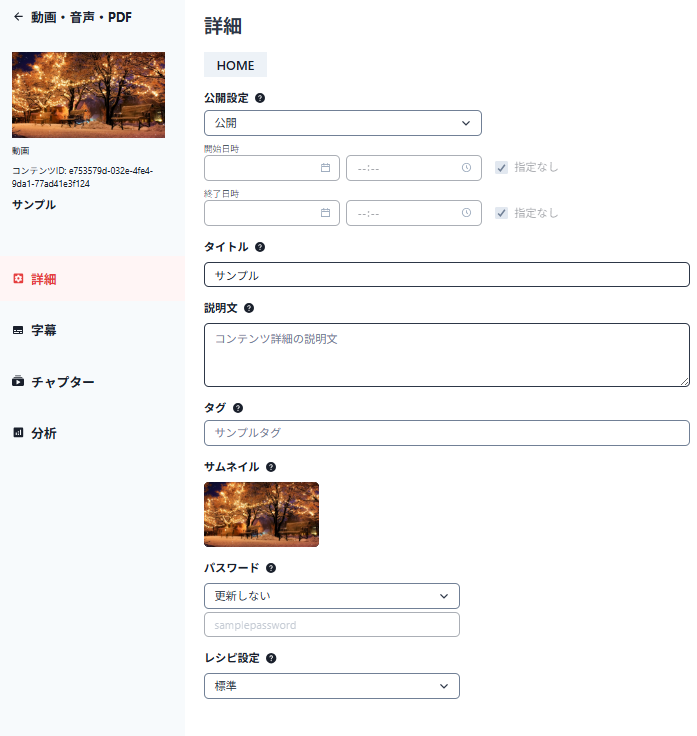Click the help icon next to タグ

238,408
